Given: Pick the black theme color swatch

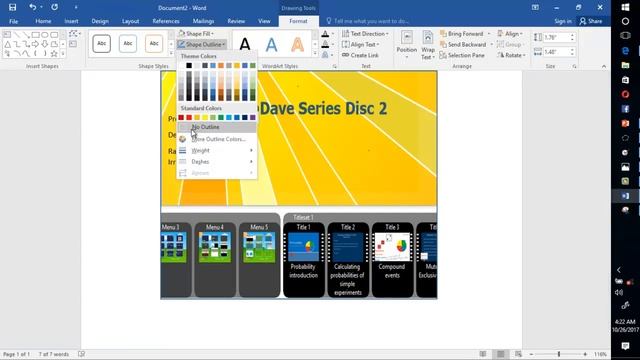Looking at the screenshot, I should tap(189, 65).
